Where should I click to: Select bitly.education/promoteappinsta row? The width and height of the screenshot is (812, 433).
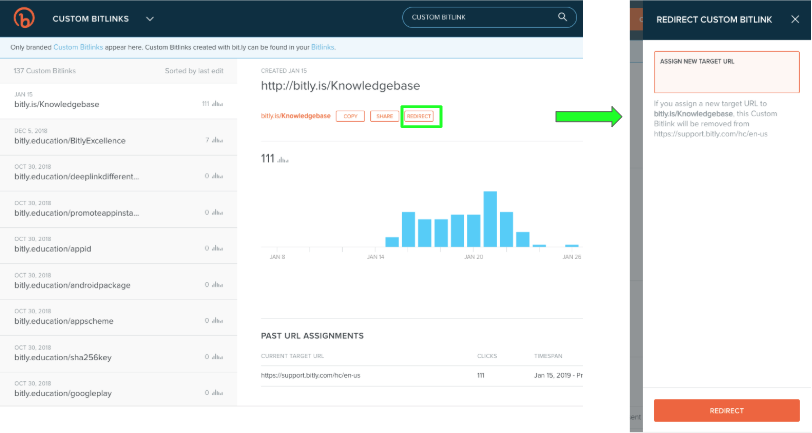pos(119,209)
